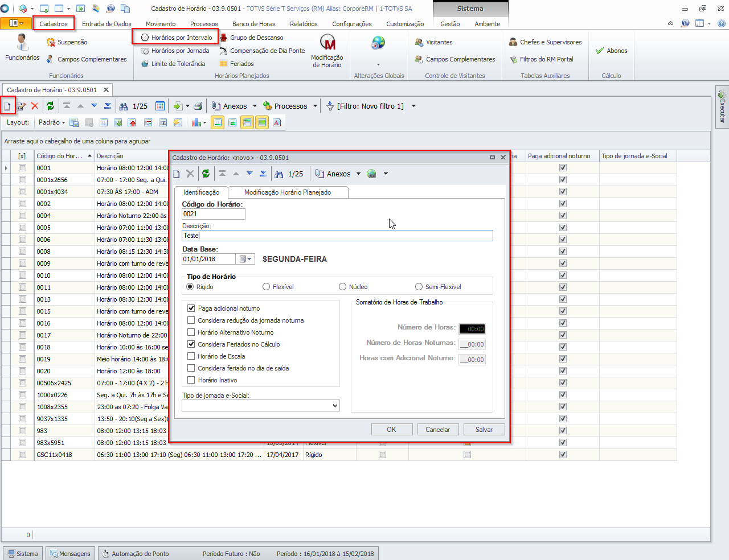This screenshot has width=729, height=560.
Task: Open Suspensão in ribbon
Action: (x=67, y=42)
